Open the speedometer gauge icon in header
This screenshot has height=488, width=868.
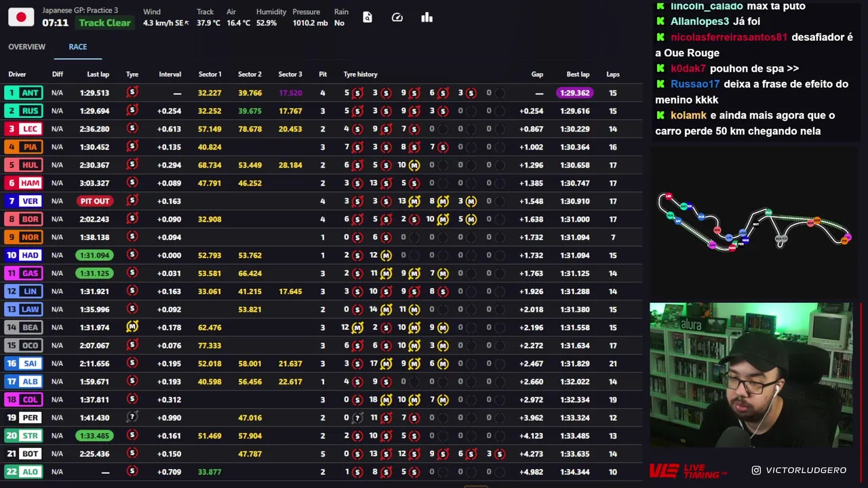pyautogui.click(x=397, y=17)
